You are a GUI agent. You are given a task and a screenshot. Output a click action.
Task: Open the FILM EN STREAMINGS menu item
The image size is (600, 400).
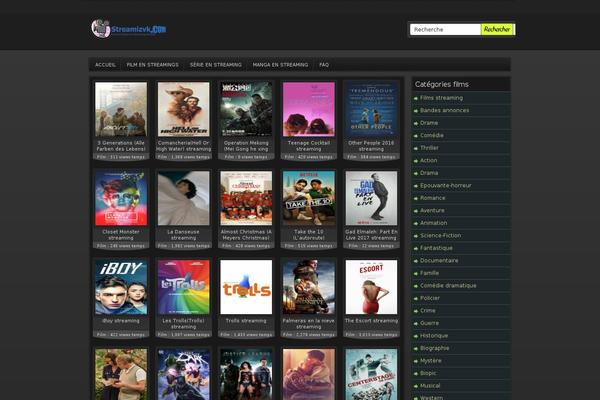152,65
